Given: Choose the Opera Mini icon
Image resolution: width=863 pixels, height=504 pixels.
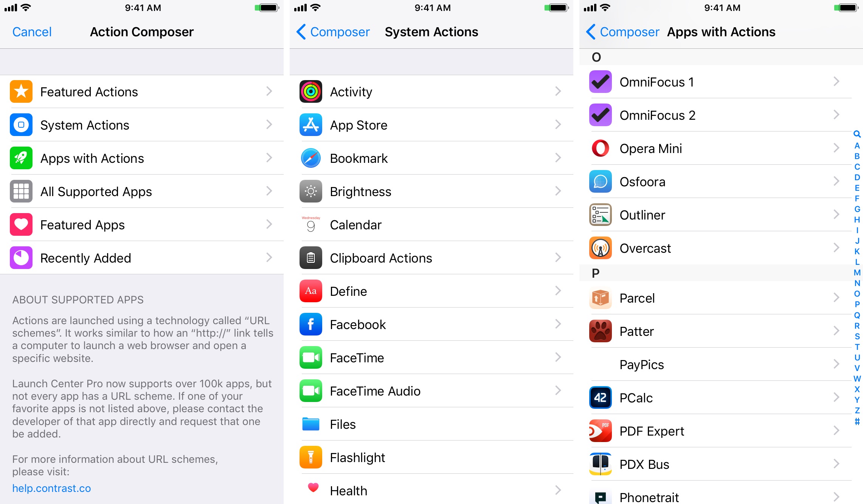Looking at the screenshot, I should pyautogui.click(x=601, y=148).
